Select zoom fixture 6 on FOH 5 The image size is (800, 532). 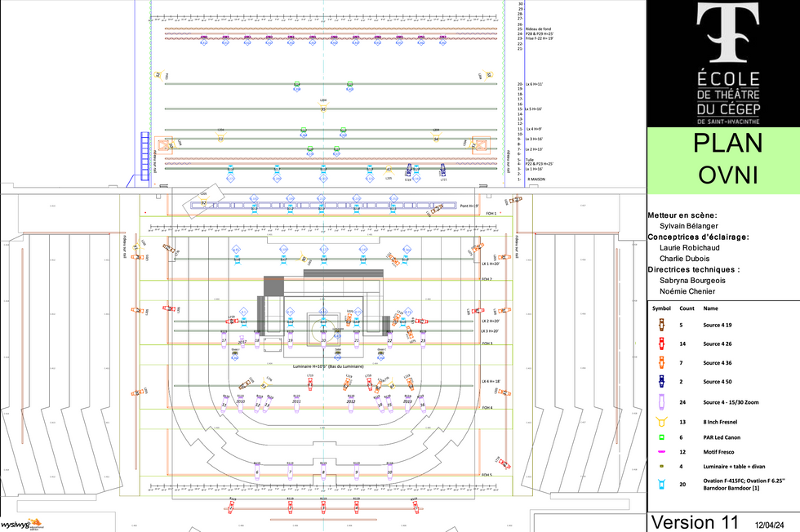(257, 472)
